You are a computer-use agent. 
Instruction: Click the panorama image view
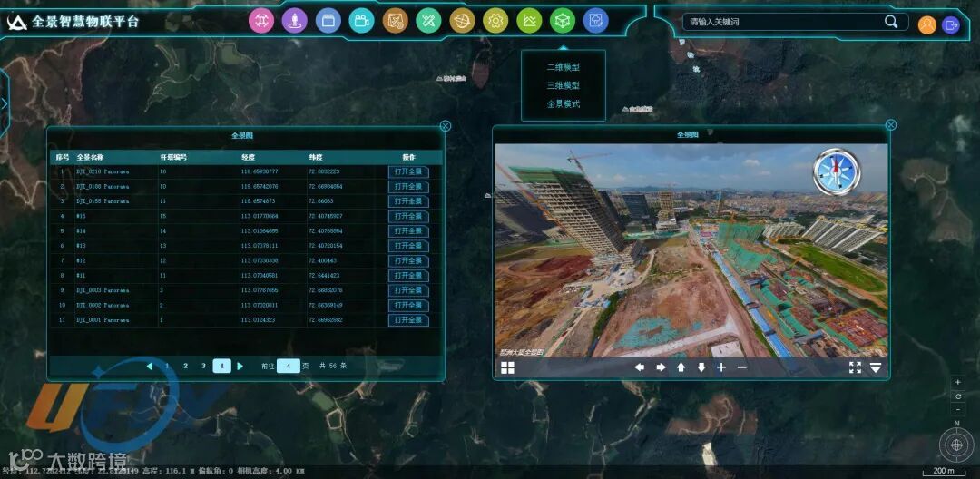pyautogui.click(x=691, y=250)
